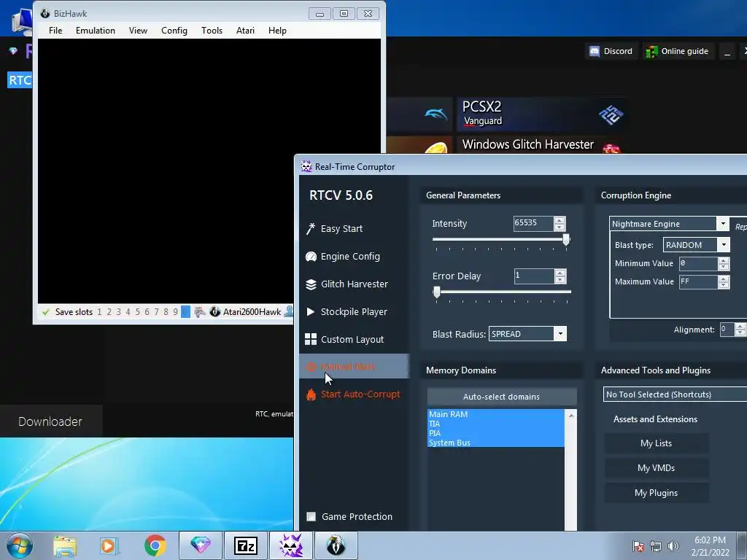
Task: Increase the Error Delay value with up arrow
Action: pos(560,273)
